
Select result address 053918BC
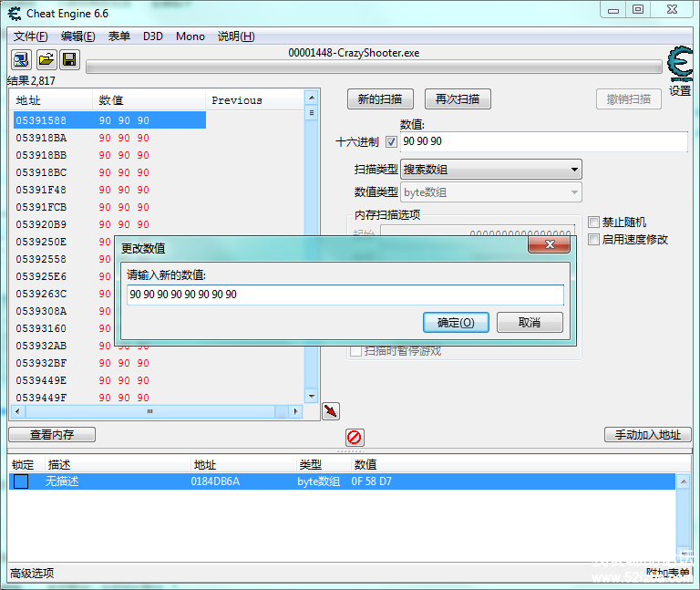tap(41, 172)
